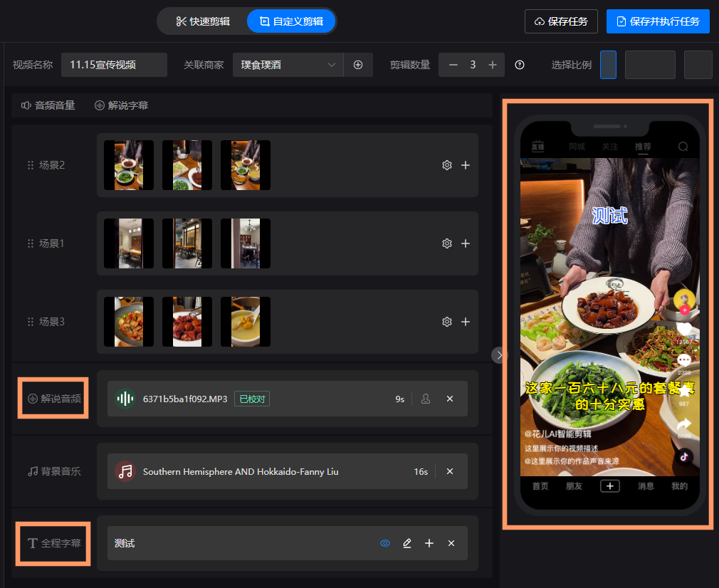Add a merchant with the circled plus icon
This screenshot has width=719, height=588.
(x=358, y=65)
